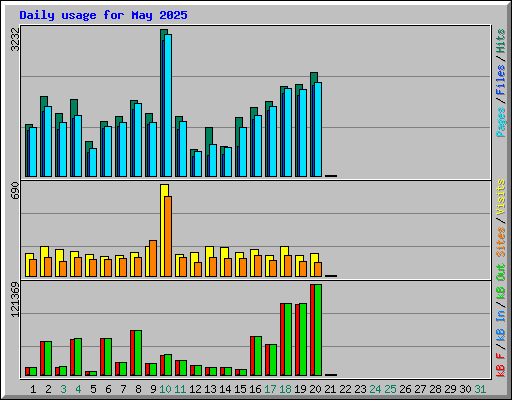The image size is (512, 400).
Task: Click day 13 on the x-axis
Action: coord(210,389)
